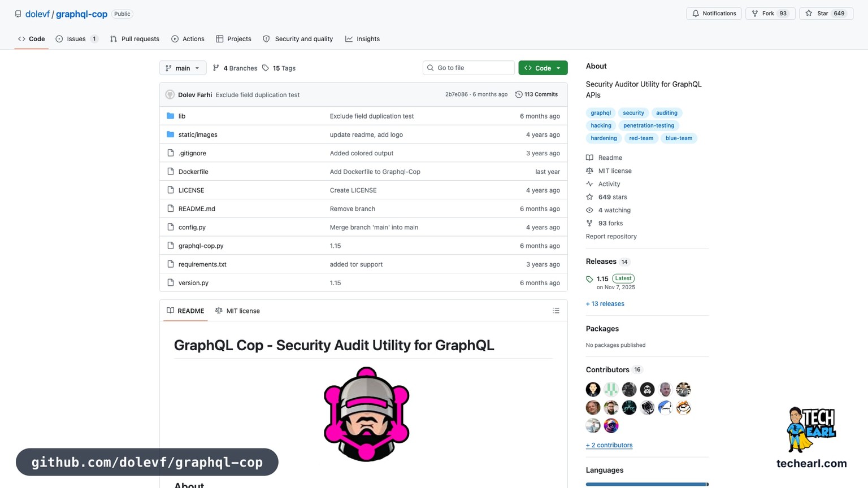The height and width of the screenshot is (488, 868).
Task: Click the Notifications button
Action: coord(714,14)
